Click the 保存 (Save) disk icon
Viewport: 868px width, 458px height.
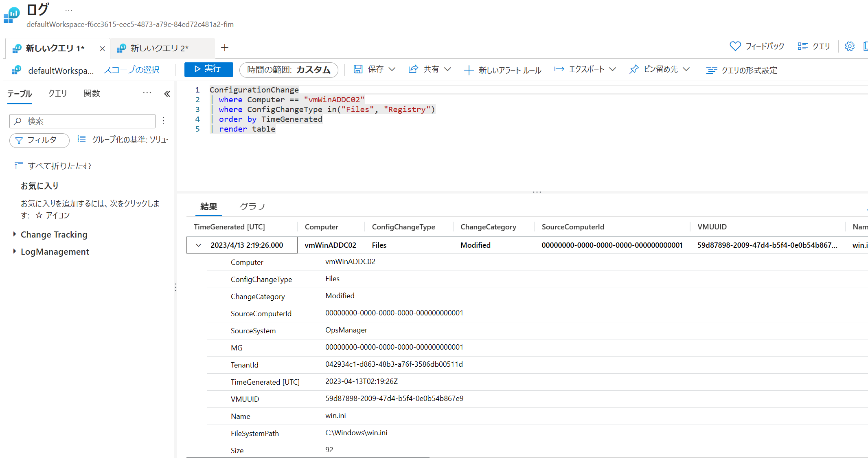click(x=358, y=69)
